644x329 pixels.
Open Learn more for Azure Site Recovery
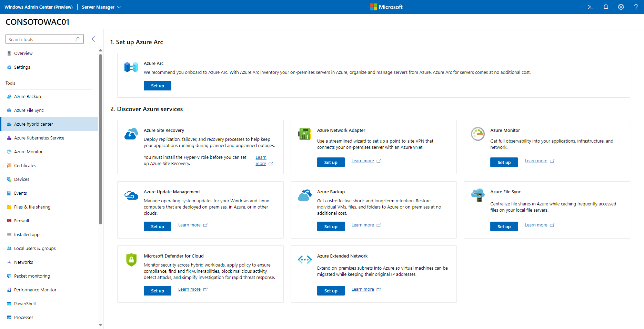coord(262,160)
